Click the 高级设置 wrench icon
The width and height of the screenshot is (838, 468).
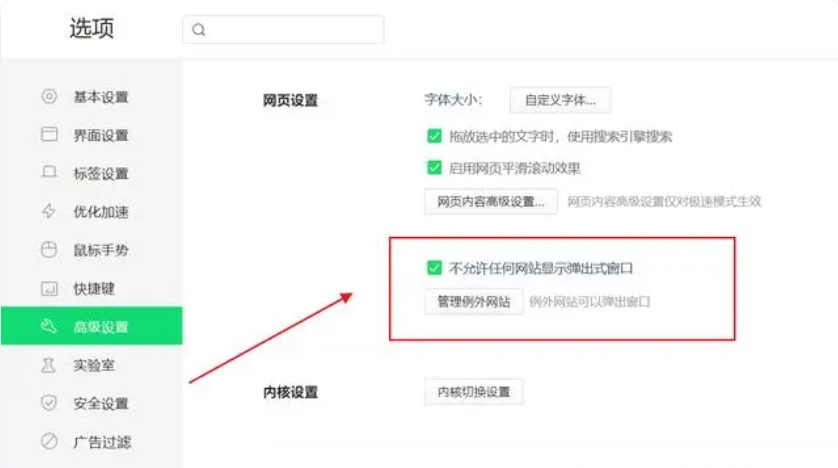(49, 326)
